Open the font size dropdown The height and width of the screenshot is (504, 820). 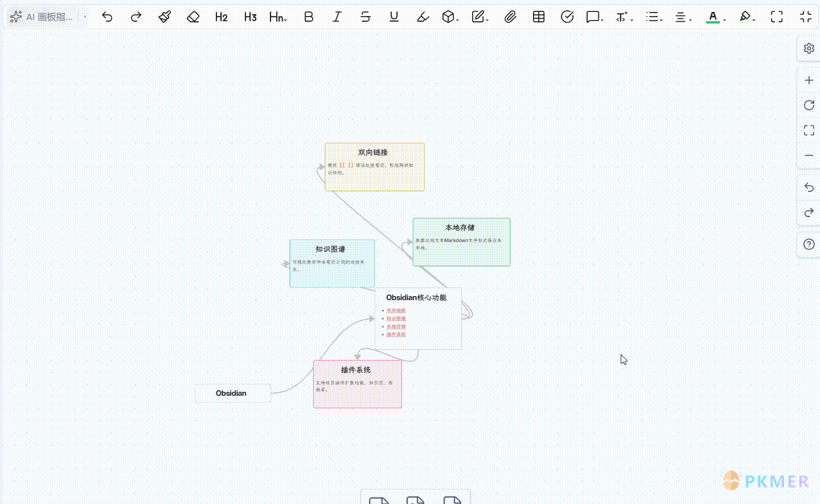625,17
